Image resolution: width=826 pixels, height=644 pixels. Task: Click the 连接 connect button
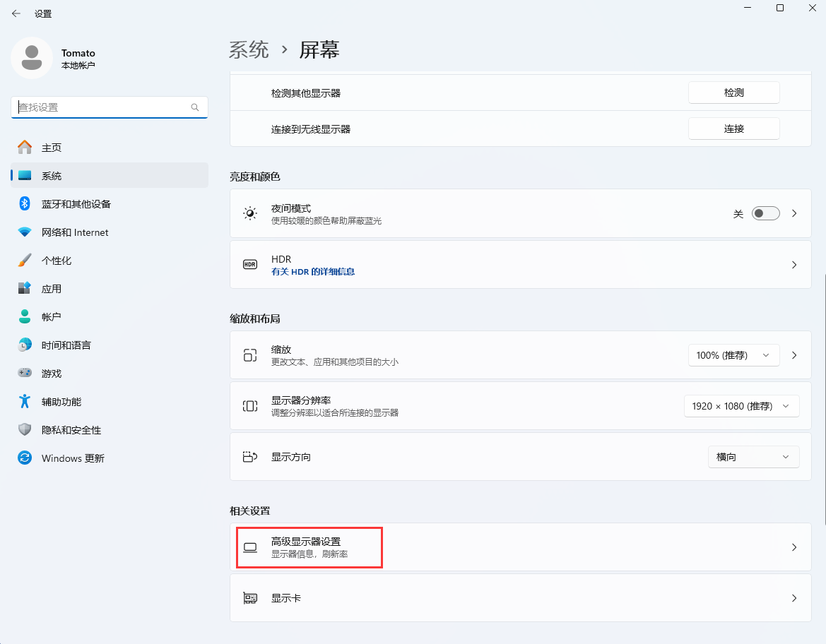pos(733,129)
